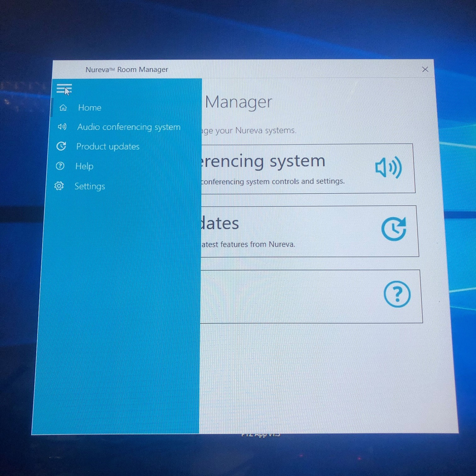Click the Product updates refresh icon
This screenshot has height=476, width=476.
[61, 146]
